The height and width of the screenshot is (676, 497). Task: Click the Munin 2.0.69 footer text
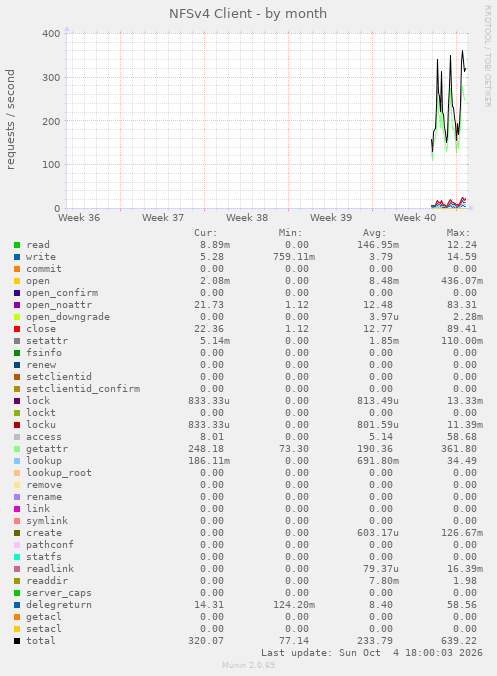[x=248, y=665]
